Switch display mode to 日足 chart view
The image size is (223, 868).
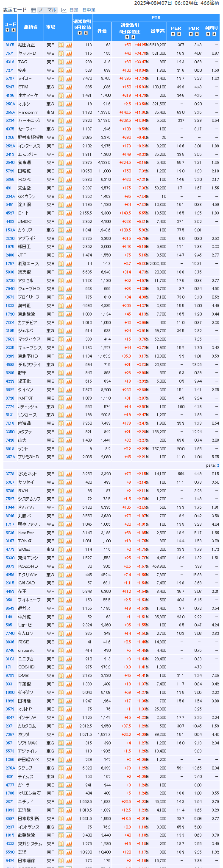click(x=74, y=10)
